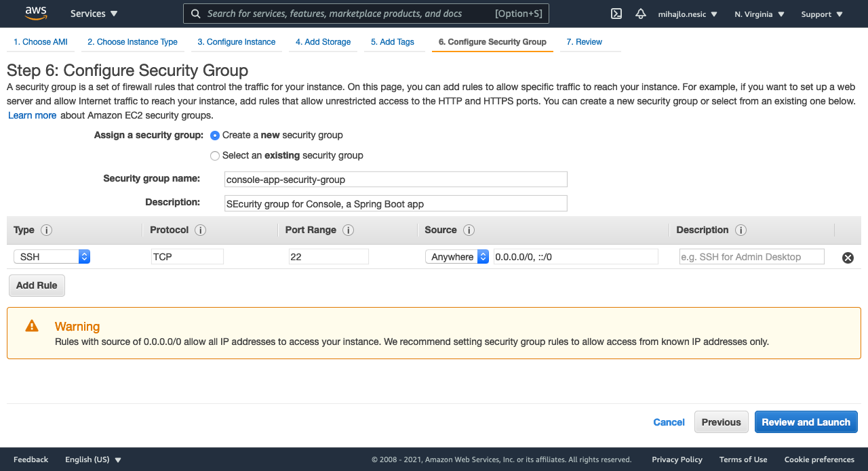Show info icon for Description column
868x471 pixels.
pyautogui.click(x=741, y=230)
